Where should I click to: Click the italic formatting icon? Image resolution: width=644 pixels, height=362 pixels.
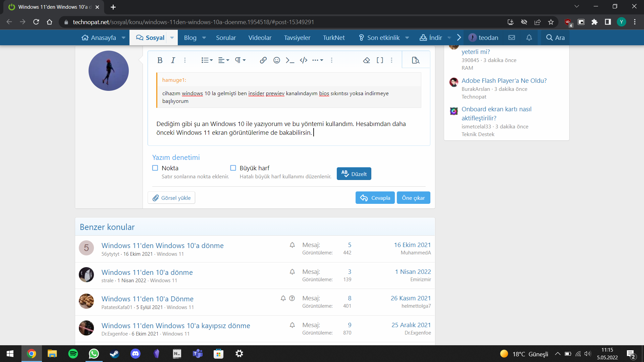(x=173, y=60)
